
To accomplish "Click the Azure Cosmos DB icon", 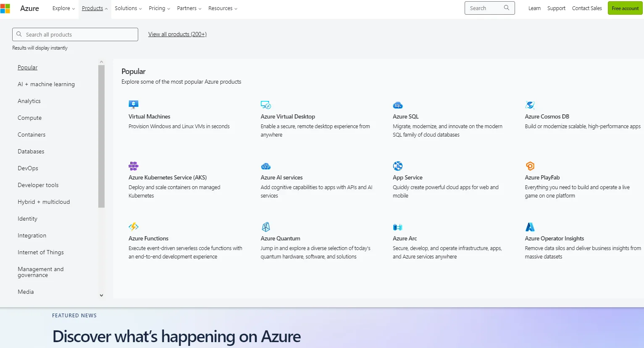I will pos(530,105).
